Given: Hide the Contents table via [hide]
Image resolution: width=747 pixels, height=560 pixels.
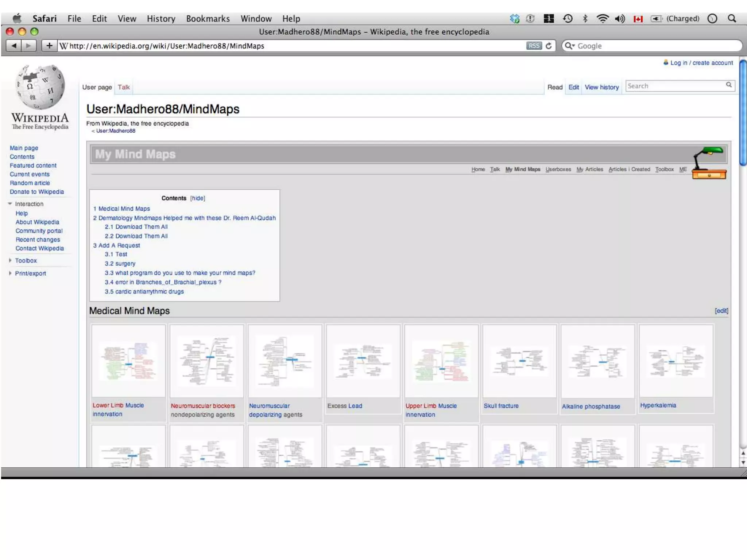Looking at the screenshot, I should (198, 198).
